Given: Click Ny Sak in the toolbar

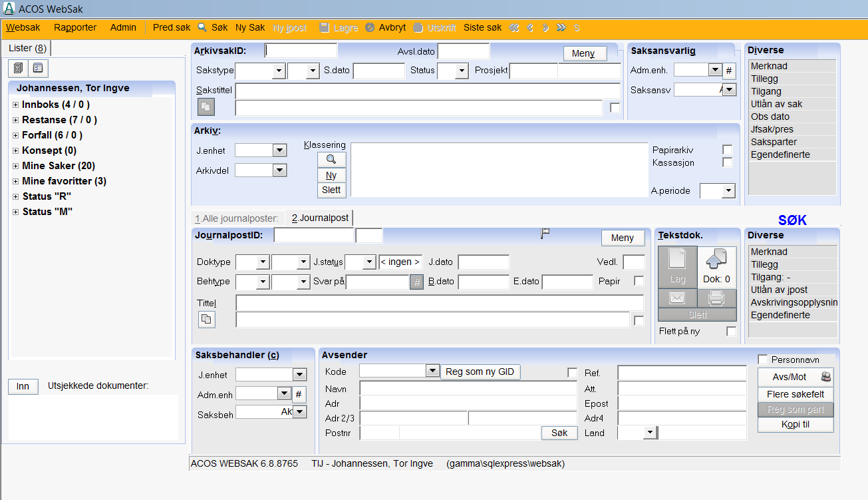Looking at the screenshot, I should click(x=250, y=28).
